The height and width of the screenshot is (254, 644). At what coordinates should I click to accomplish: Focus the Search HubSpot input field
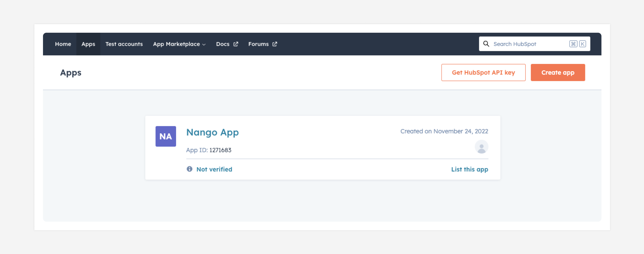coord(535,44)
